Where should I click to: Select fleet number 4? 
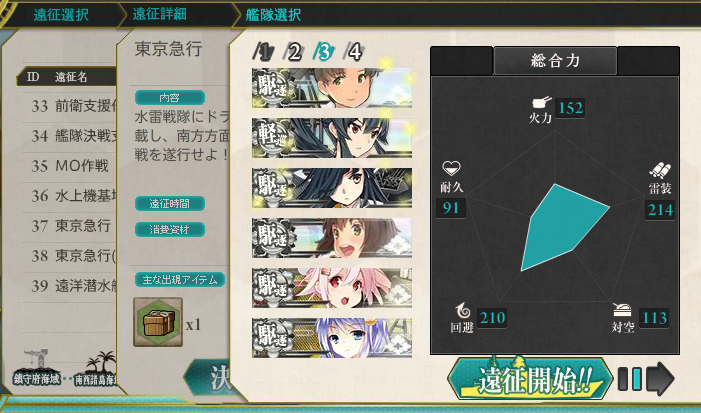[x=354, y=52]
